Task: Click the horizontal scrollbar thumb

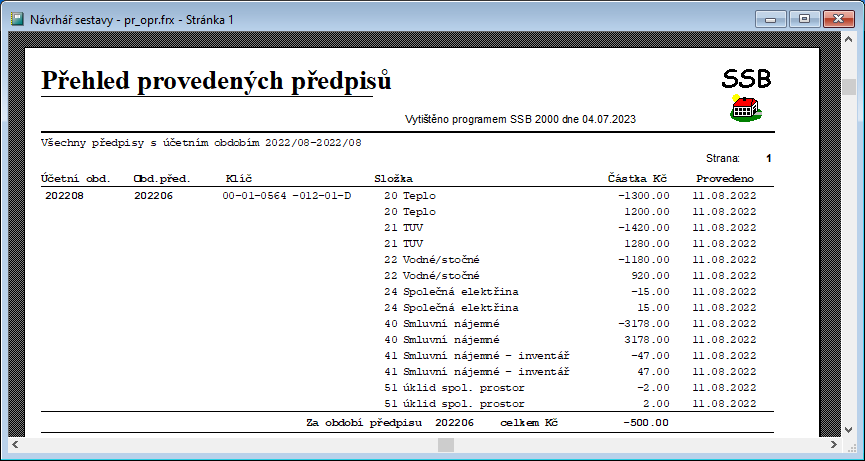Action: click(x=446, y=444)
